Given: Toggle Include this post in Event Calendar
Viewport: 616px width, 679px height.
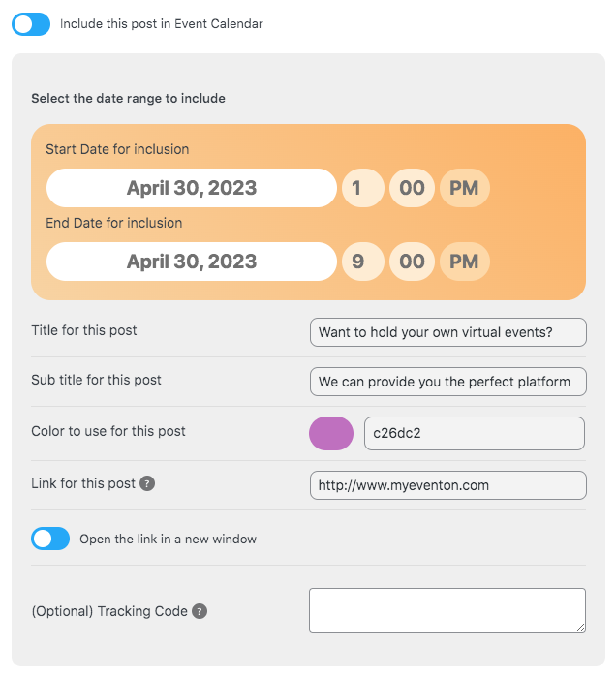Looking at the screenshot, I should click(x=31, y=24).
